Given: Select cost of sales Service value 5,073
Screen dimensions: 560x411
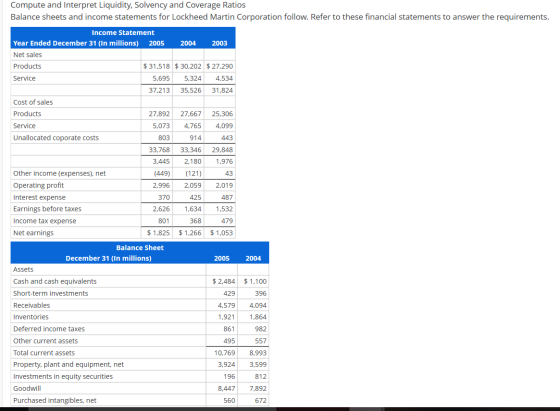Looking at the screenshot, I should (161, 126).
